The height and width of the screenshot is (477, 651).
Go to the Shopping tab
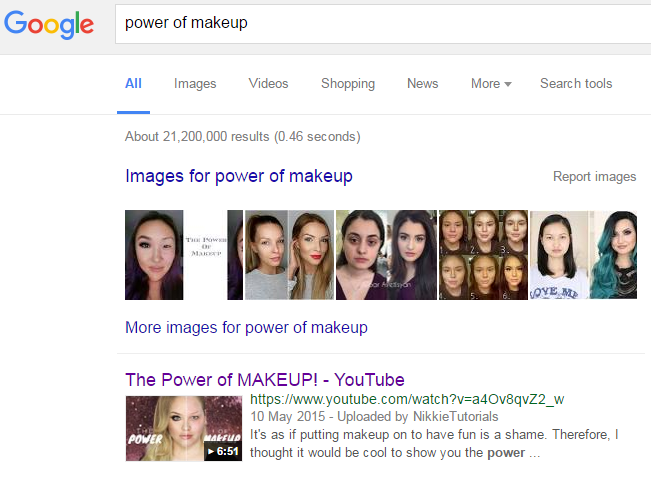point(348,83)
